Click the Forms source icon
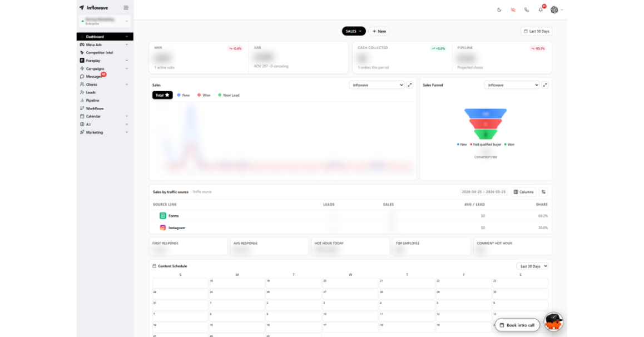 (162, 216)
